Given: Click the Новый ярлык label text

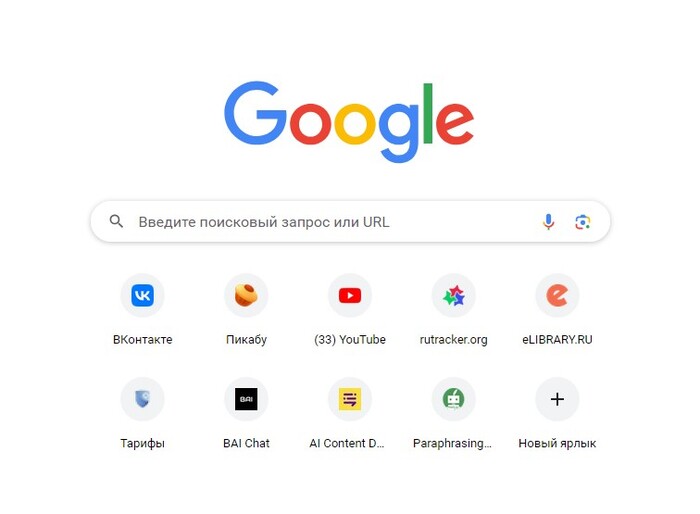Looking at the screenshot, I should click(x=557, y=443).
